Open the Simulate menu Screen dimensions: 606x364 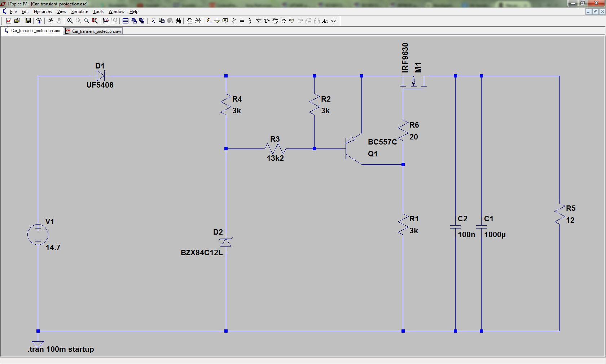[79, 12]
